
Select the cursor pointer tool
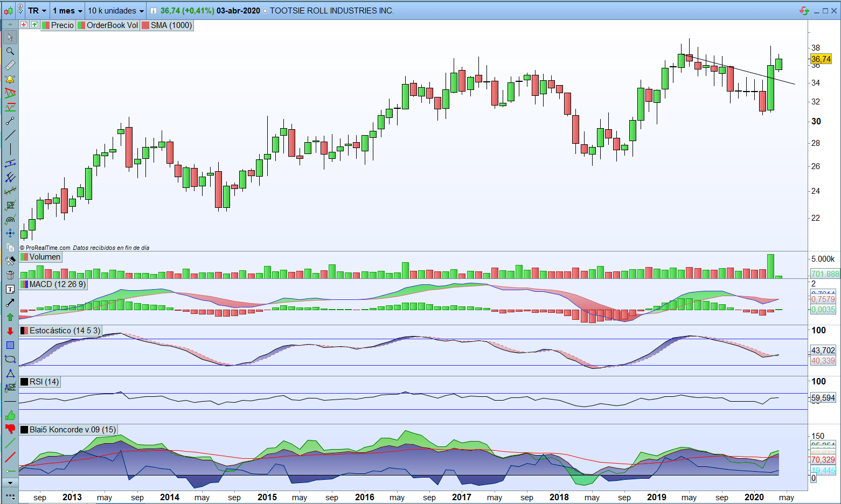10,37
